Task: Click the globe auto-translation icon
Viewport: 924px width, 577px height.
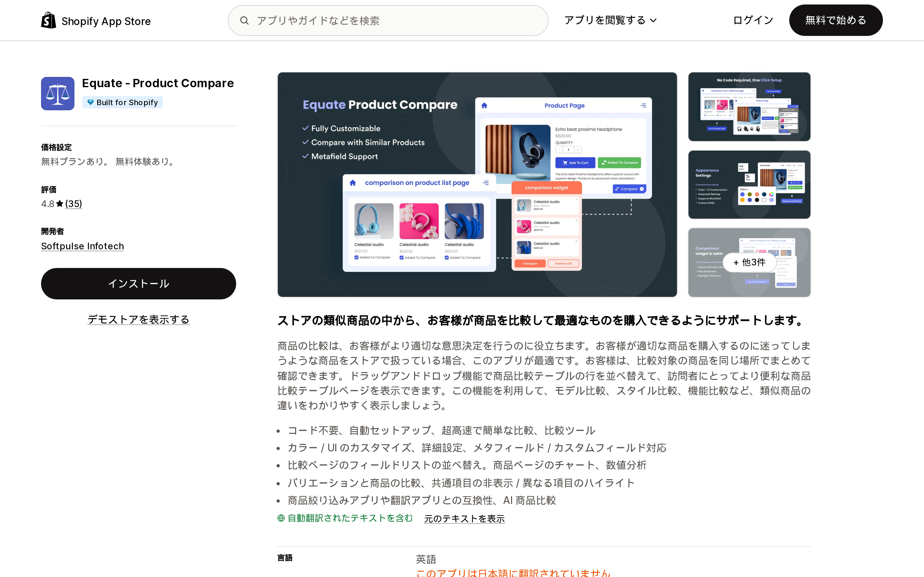Action: [281, 518]
